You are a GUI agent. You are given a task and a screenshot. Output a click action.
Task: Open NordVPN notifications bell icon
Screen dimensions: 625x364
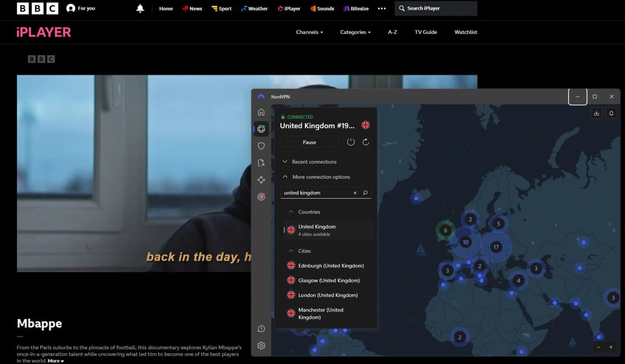[x=611, y=113]
